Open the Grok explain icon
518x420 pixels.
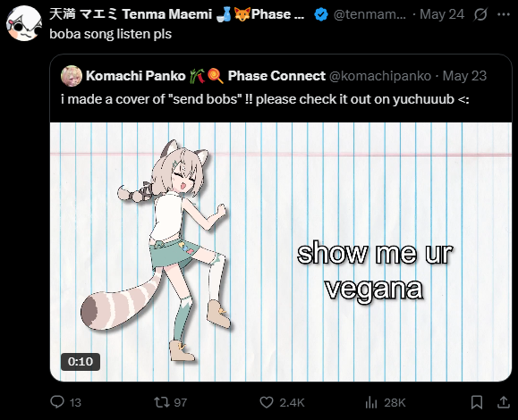(x=480, y=14)
